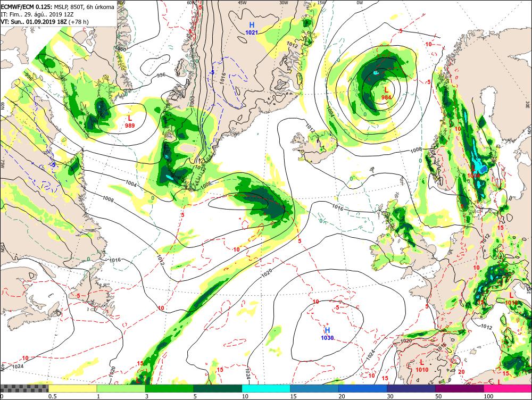Click the light green 1–3 legend swatch
Screen dimensions: 532x400
[x=121, y=388]
